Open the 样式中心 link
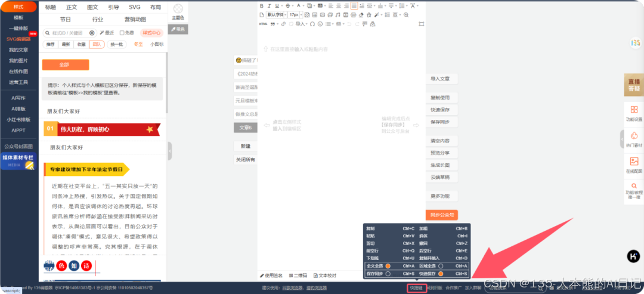This screenshot has width=644, height=294. [151, 33]
